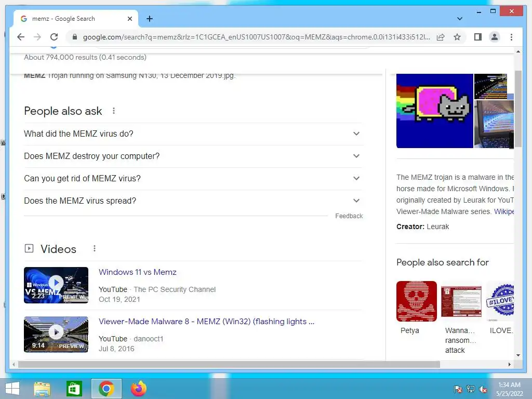Open Petya related search thumbnail
Viewport: 532px width, 399px height.
(x=416, y=301)
